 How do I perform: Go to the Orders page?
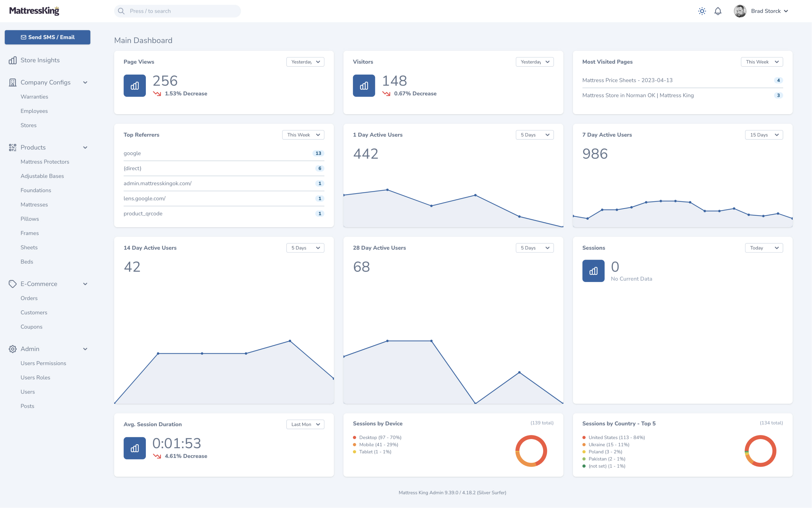(29, 298)
